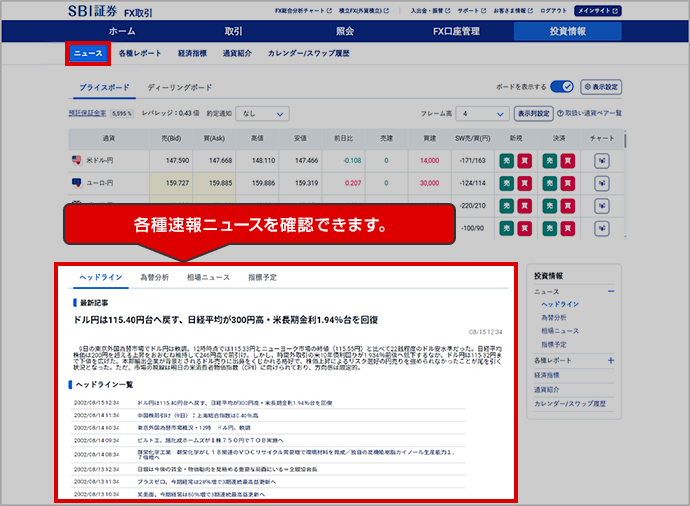
Task: Open 経済指標 in the sub-menu bar
Action: tap(192, 53)
